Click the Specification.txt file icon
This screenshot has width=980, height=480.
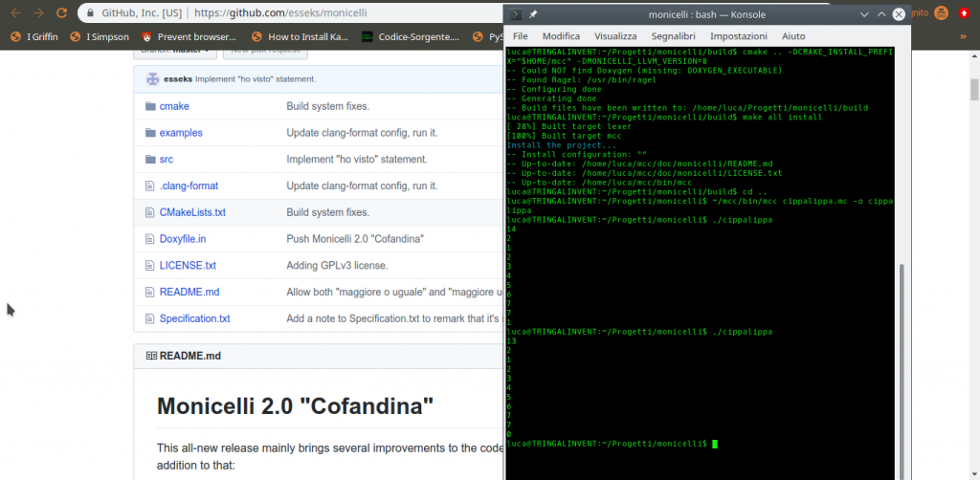[149, 318]
